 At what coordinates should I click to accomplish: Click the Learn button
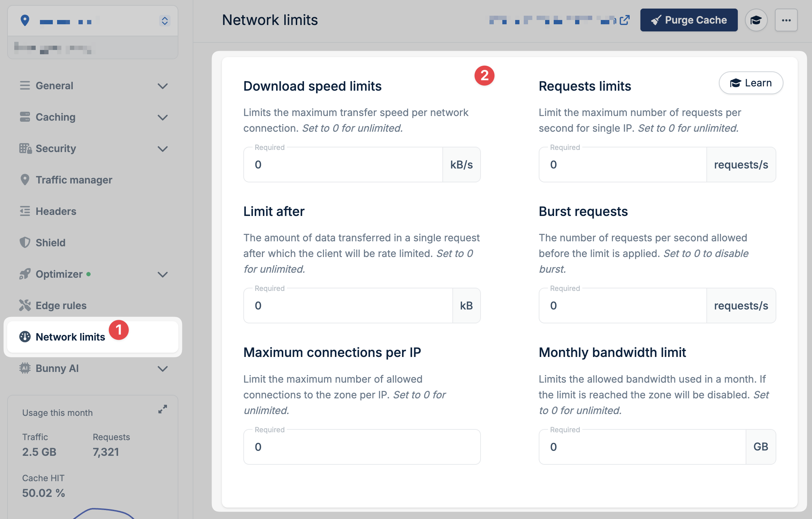coord(751,83)
